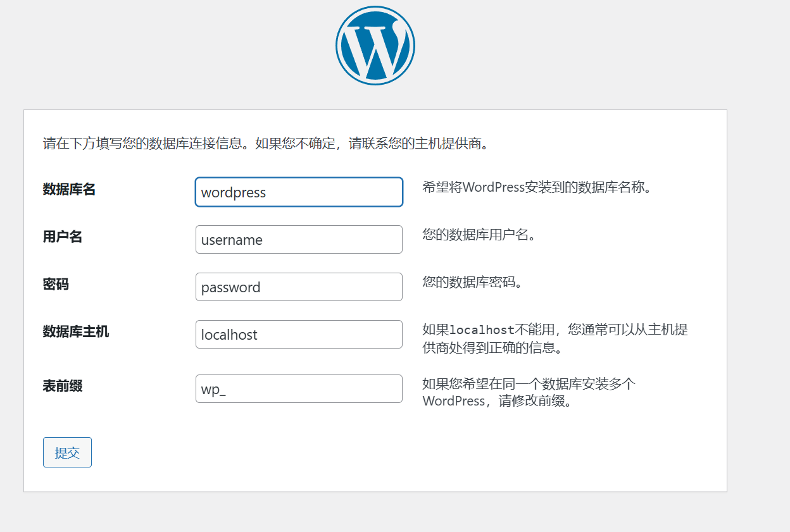This screenshot has height=532, width=790.
Task: Click the description 您的数据库密码
Action: pos(472,282)
